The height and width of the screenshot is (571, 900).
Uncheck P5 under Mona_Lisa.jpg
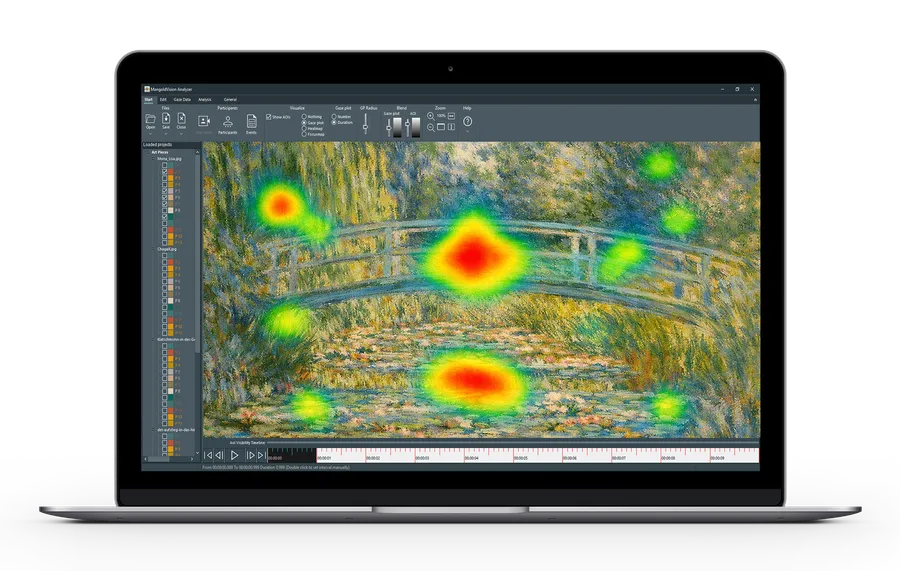pyautogui.click(x=165, y=191)
